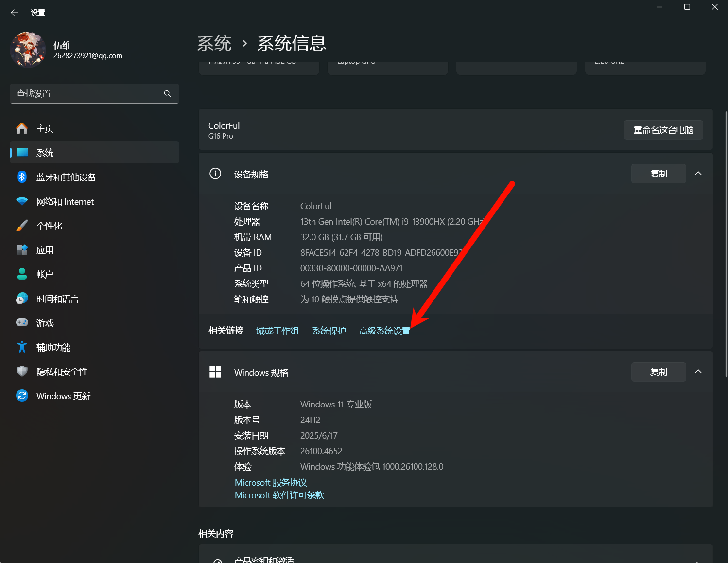This screenshot has height=563, width=728.
Task: Click the person icon beside 帐户
Action: pos(22,274)
